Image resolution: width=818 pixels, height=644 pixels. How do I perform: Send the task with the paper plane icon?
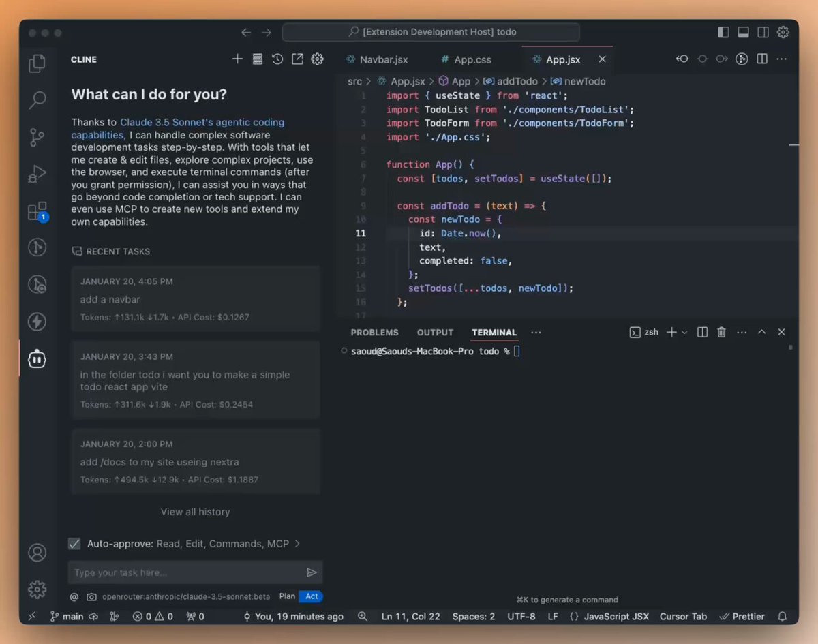click(x=312, y=572)
